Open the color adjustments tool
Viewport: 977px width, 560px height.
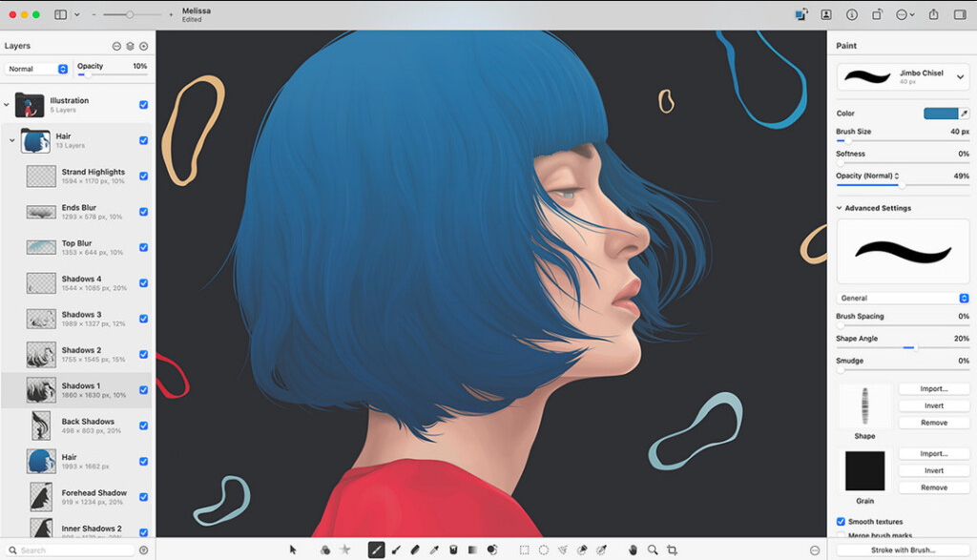click(x=325, y=550)
